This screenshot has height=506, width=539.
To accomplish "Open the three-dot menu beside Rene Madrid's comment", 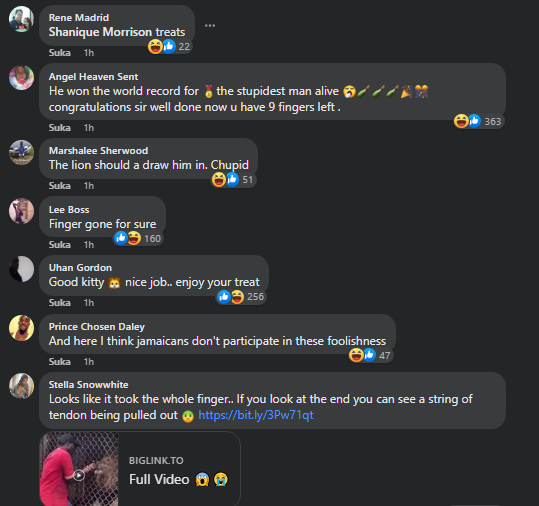I will (210, 25).
